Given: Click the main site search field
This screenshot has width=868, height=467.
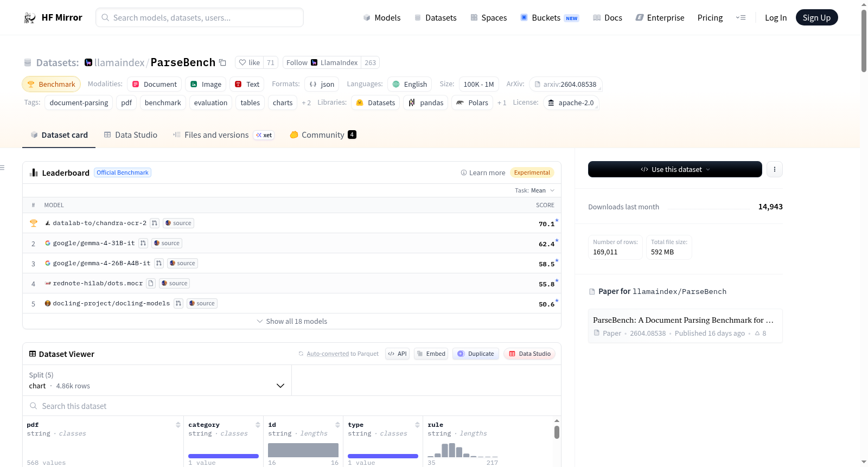Looking at the screenshot, I should 200,17.
